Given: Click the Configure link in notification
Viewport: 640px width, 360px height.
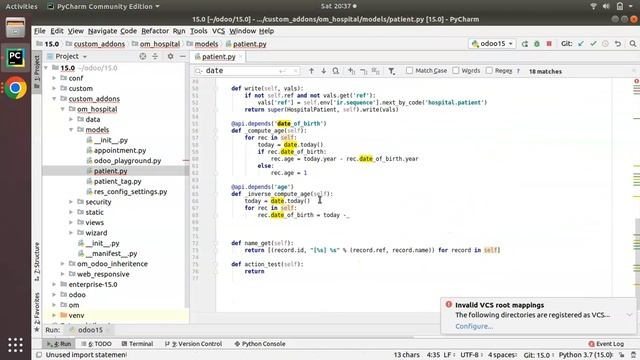Looking at the screenshot, I should [x=474, y=326].
